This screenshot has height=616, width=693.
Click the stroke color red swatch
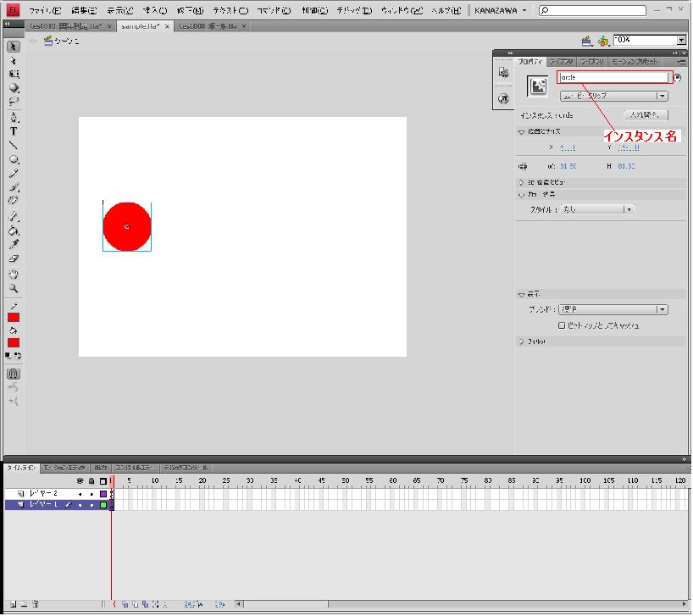(x=14, y=317)
